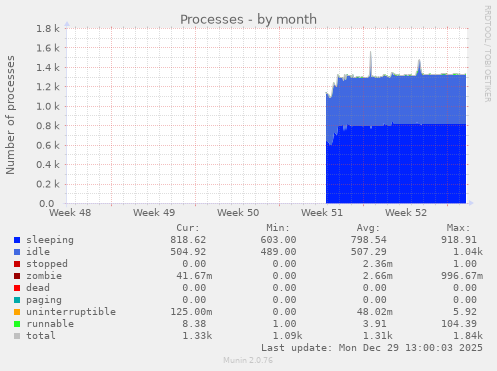Click total current value 1.33k
497x371 pixels.
[197, 336]
